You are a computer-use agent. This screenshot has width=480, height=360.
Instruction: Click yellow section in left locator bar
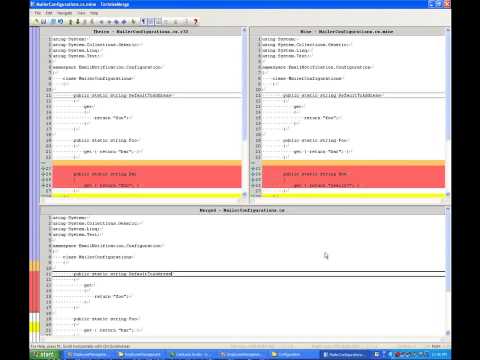pos(34,327)
